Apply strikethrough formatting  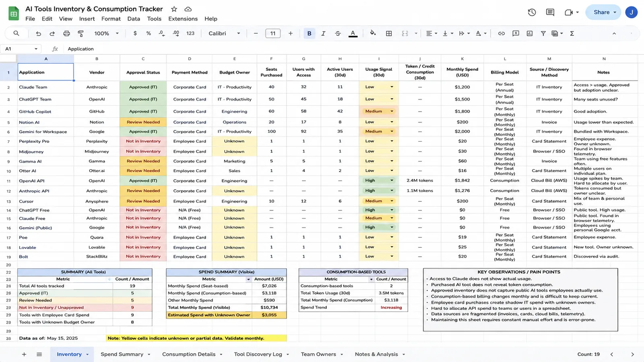[338, 33]
